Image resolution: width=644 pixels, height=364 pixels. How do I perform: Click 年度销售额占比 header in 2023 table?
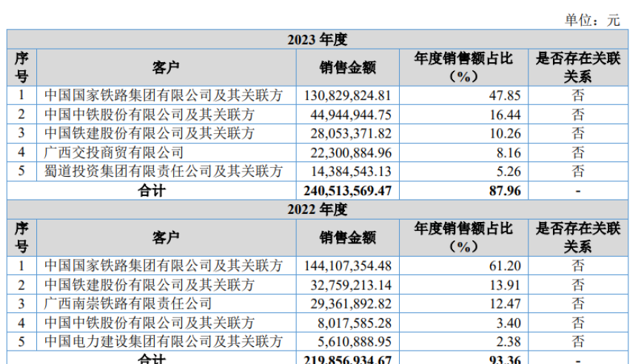(463, 67)
